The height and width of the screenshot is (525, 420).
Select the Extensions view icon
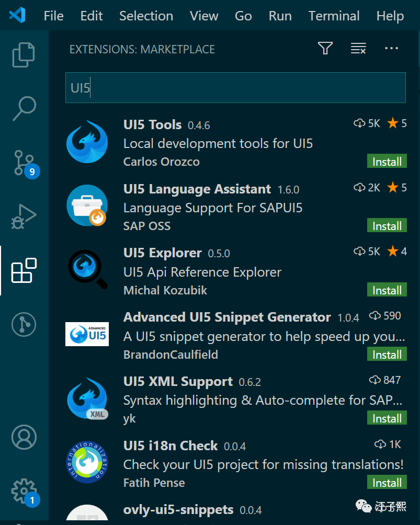coord(24,270)
